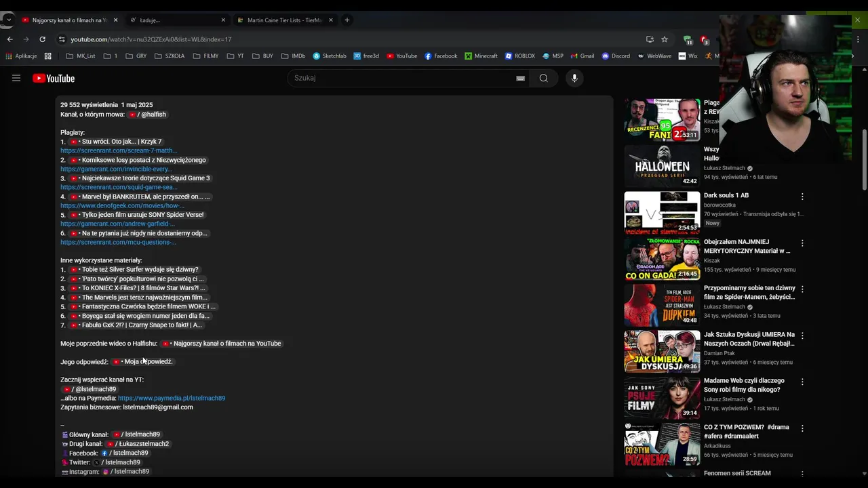This screenshot has height=488, width=868.
Task: Open the GRY bookmark folder
Action: tap(136, 56)
